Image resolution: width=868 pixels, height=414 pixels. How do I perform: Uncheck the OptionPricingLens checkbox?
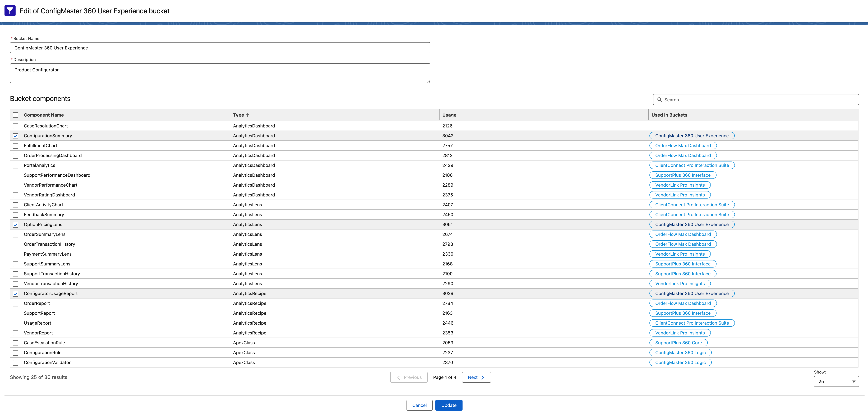point(16,224)
